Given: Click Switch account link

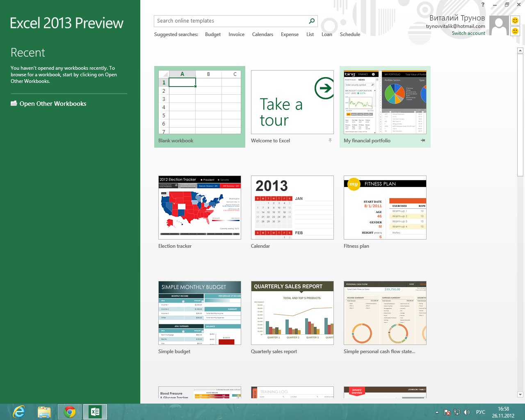Looking at the screenshot, I should (x=468, y=33).
